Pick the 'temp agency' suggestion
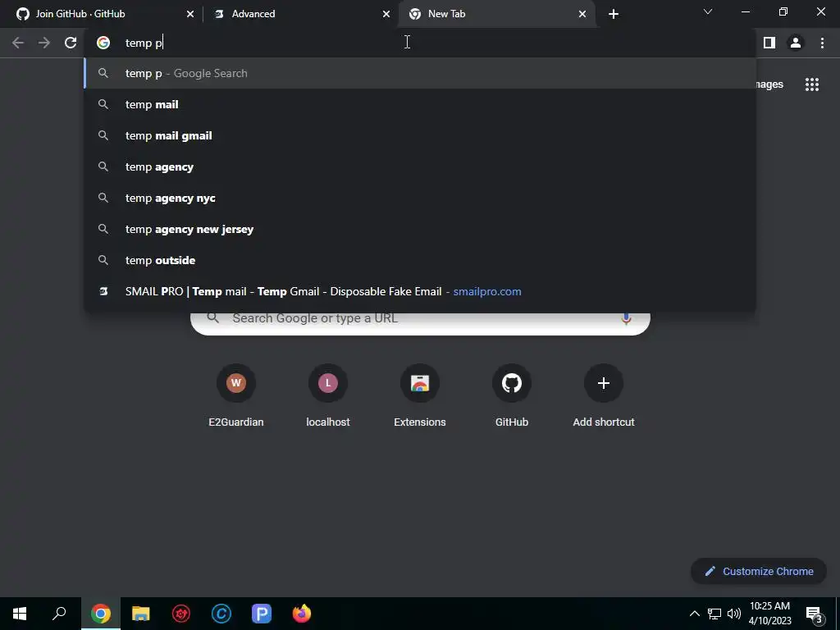 (x=420, y=167)
